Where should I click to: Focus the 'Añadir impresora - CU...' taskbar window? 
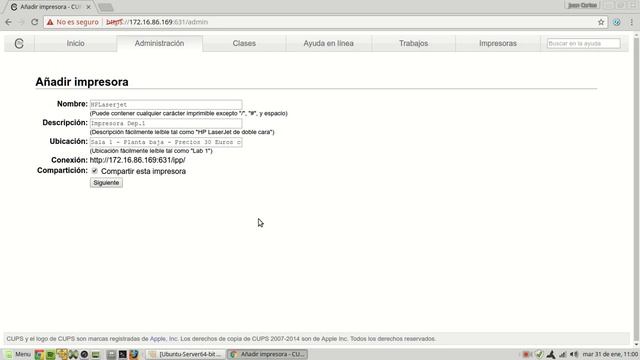click(x=268, y=354)
